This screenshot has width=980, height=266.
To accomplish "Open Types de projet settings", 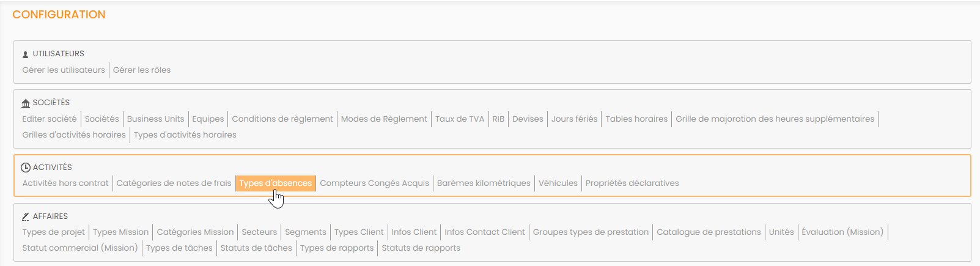I will 54,232.
